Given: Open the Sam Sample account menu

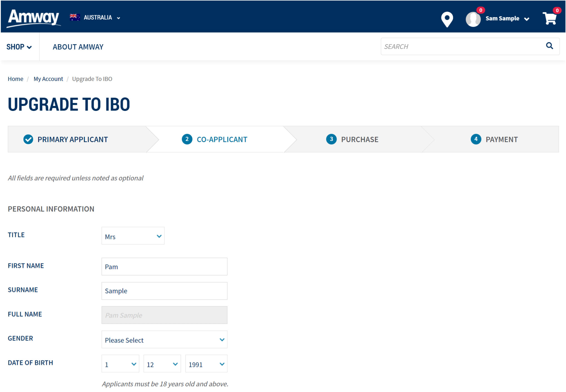Looking at the screenshot, I should point(507,19).
